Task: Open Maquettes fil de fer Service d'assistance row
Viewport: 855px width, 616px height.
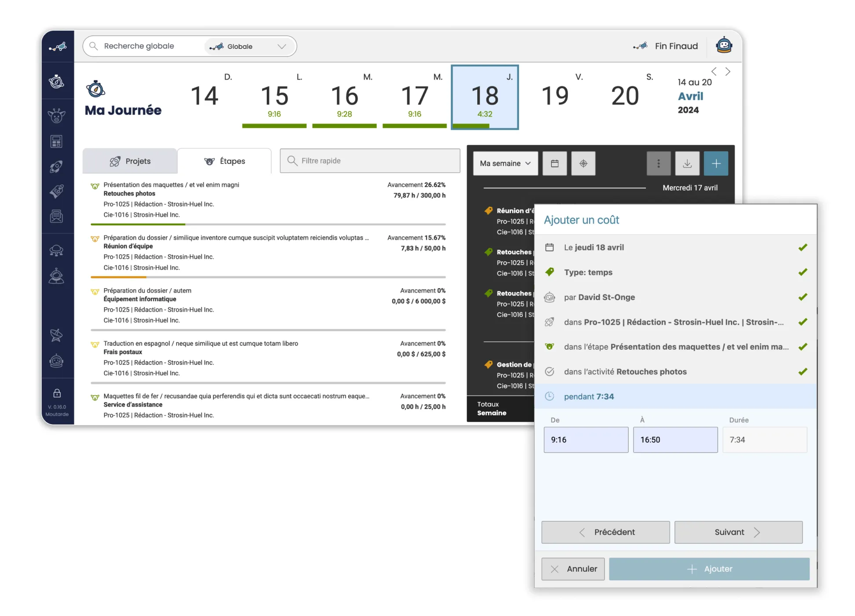Action: pyautogui.click(x=268, y=406)
